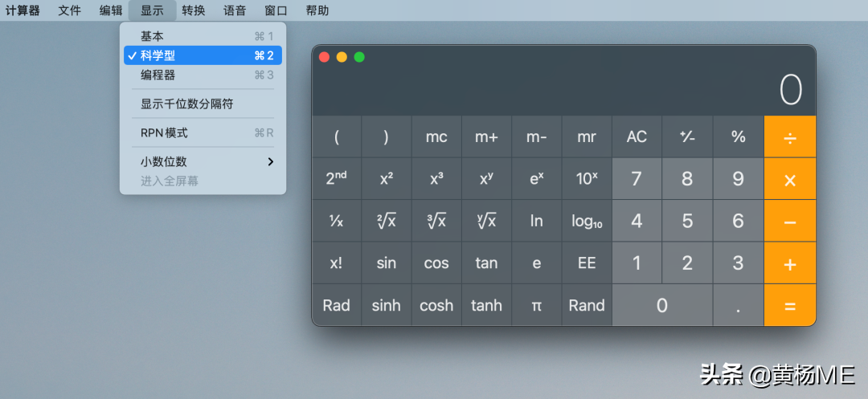Click the plus/minus sign key
The height and width of the screenshot is (399, 868).
pos(687,136)
